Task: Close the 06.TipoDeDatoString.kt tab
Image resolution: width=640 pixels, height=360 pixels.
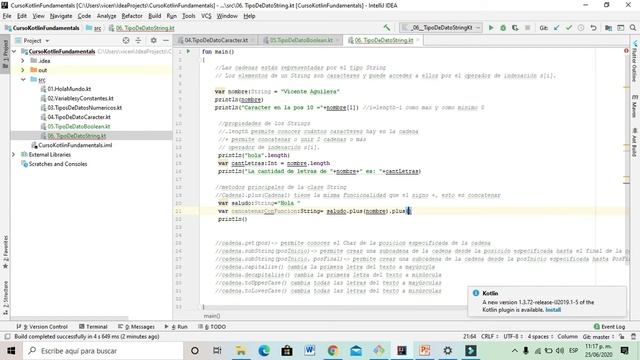Action: (418, 40)
